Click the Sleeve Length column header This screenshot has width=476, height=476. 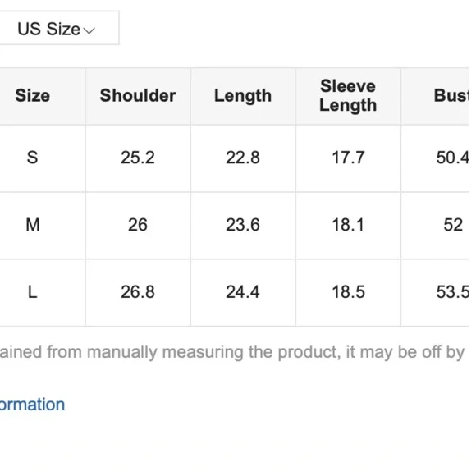tap(348, 96)
